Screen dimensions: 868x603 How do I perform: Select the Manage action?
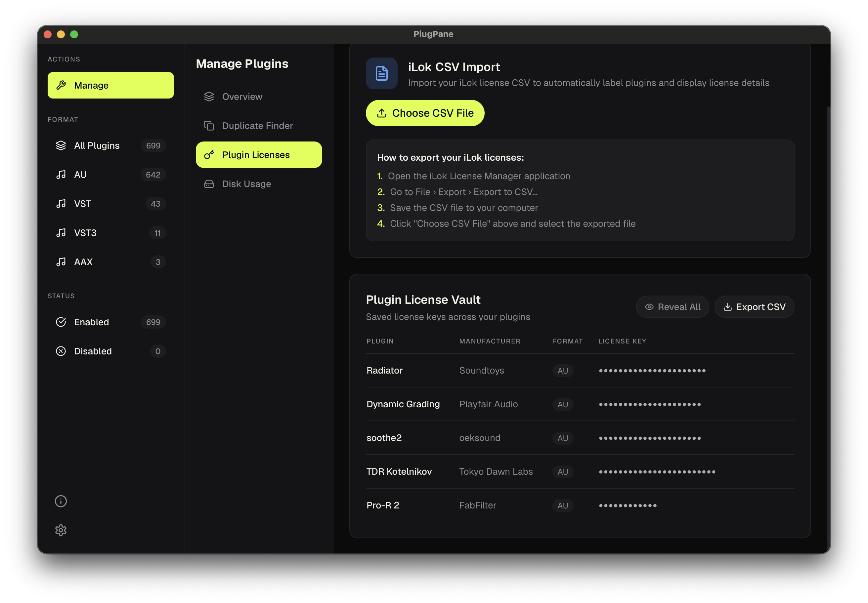[x=111, y=85]
